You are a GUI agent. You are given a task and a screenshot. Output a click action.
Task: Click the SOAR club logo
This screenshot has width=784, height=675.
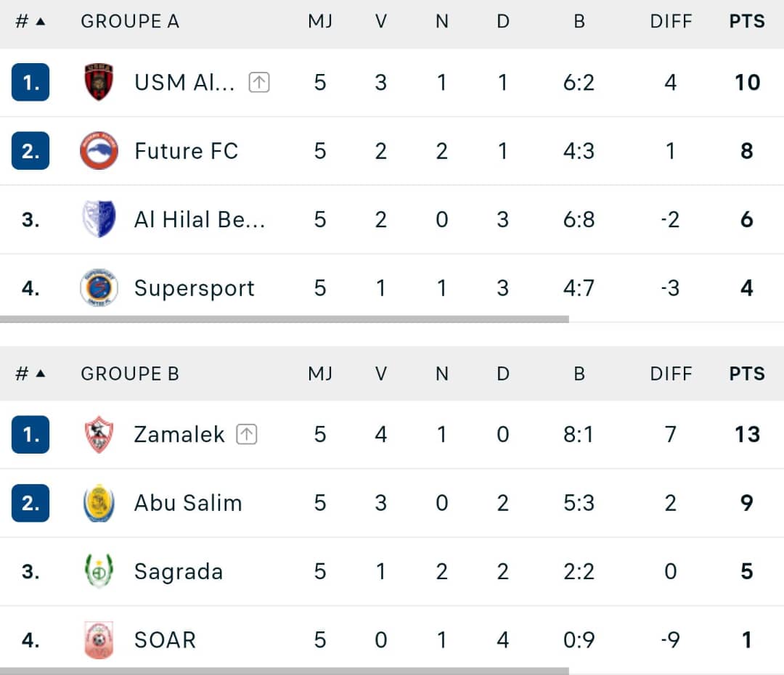(x=99, y=640)
